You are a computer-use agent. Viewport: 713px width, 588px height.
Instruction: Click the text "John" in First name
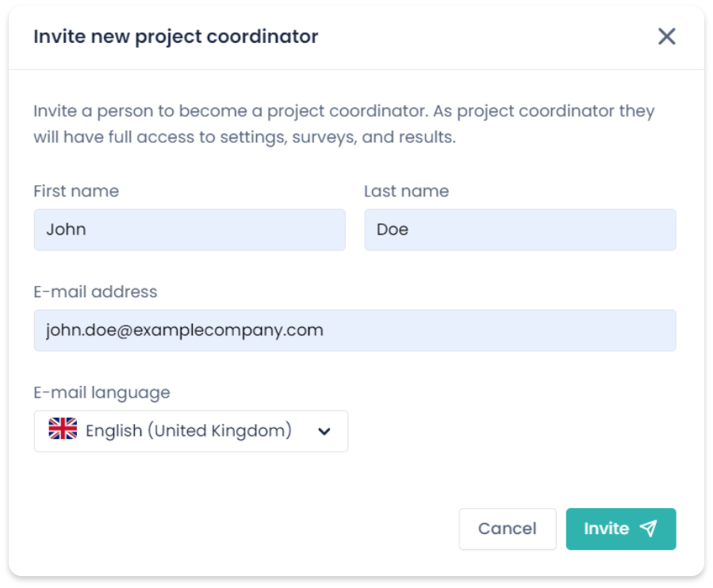[x=66, y=230]
